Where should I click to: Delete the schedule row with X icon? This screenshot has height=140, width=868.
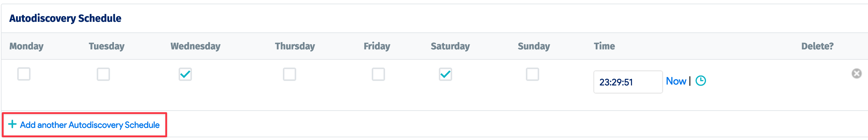point(856,74)
